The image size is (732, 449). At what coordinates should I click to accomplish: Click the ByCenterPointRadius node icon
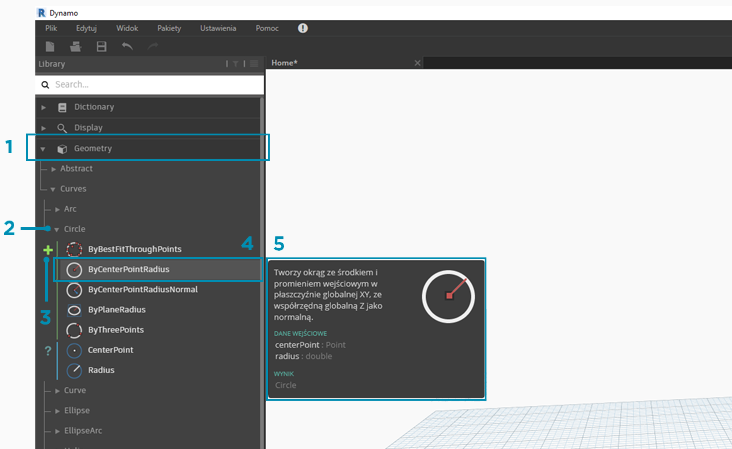pyautogui.click(x=74, y=270)
